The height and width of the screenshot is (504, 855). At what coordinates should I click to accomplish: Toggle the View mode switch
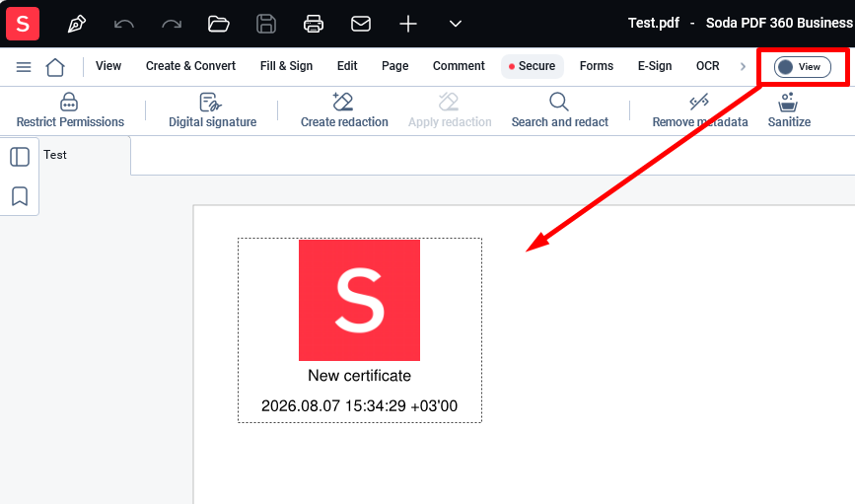pyautogui.click(x=802, y=66)
